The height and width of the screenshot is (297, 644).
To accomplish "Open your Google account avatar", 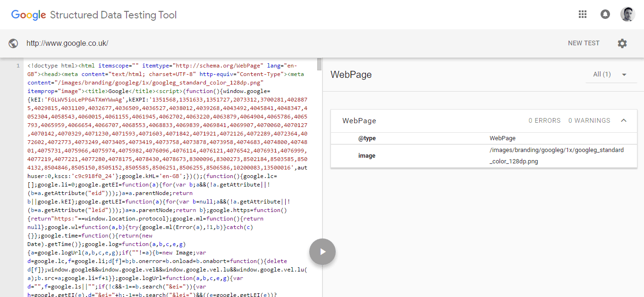I will (628, 14).
